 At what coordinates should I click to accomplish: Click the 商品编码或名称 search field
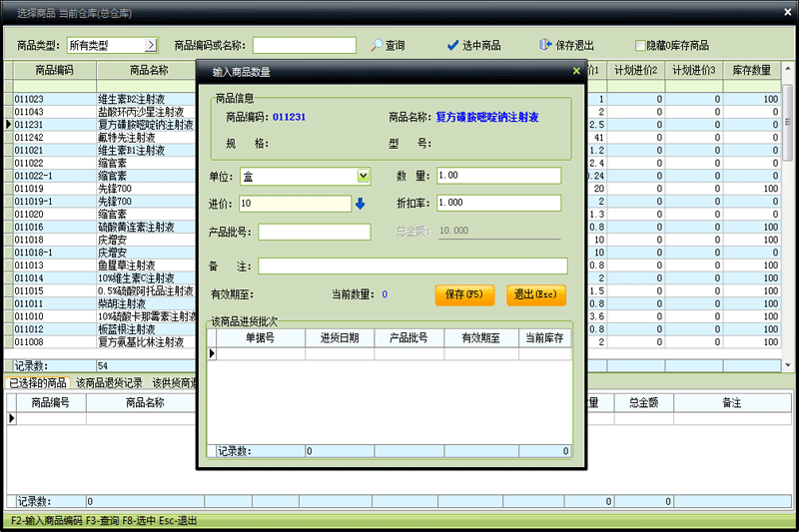(305, 45)
